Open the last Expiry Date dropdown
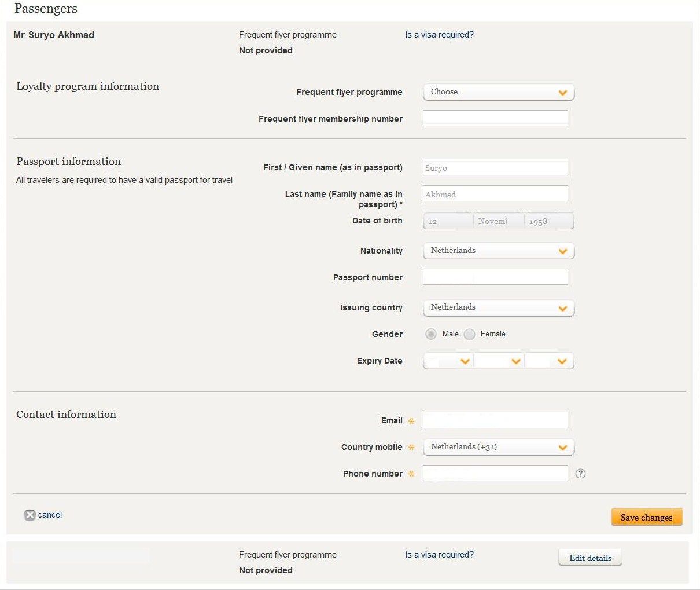Screen dimensions: 700x590 [549, 361]
